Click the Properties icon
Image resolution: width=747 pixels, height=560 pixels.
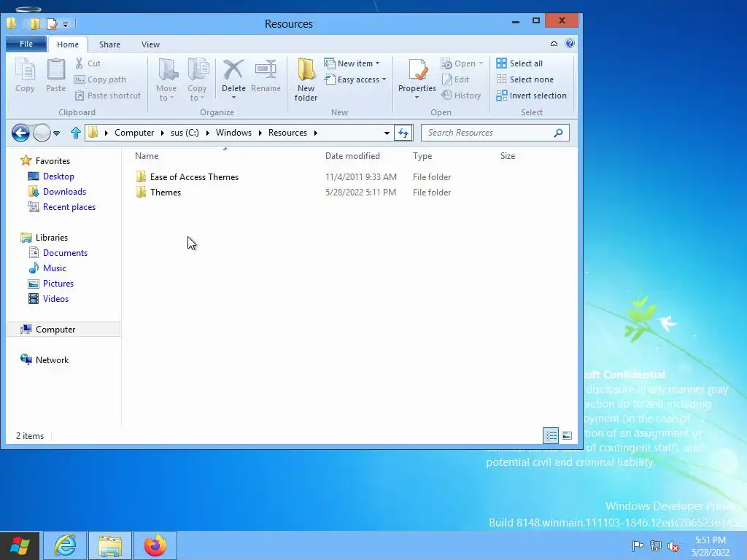417,71
